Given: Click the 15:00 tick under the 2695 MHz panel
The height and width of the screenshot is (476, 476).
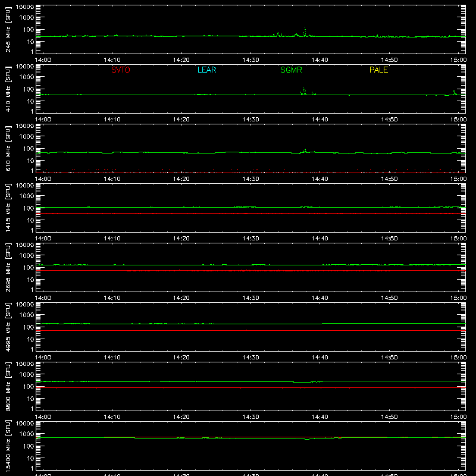Looking at the screenshot, I should 458,298.
